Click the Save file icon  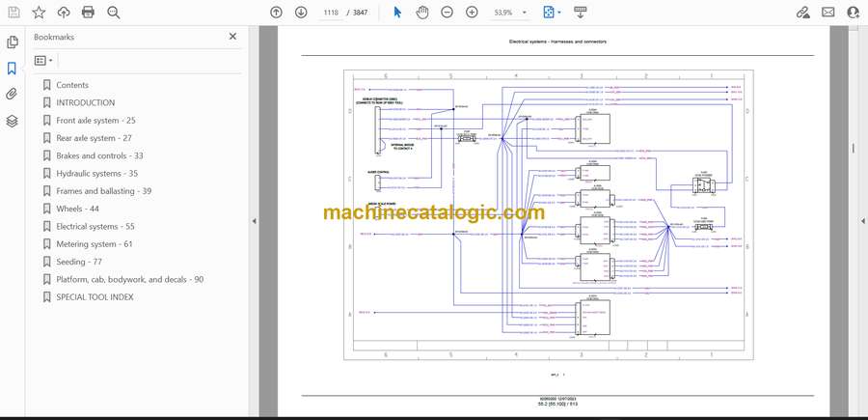click(14, 13)
